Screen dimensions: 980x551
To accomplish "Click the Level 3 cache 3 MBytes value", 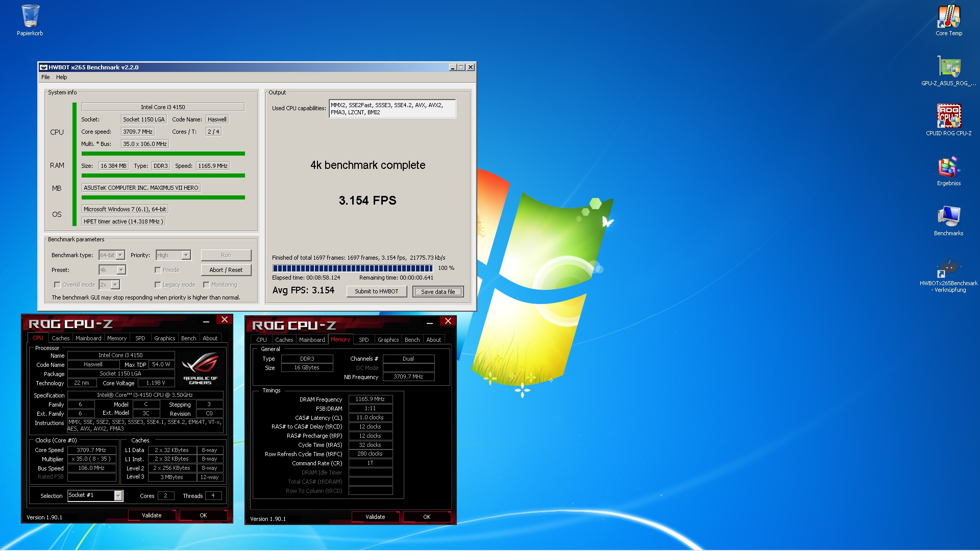I will (172, 478).
